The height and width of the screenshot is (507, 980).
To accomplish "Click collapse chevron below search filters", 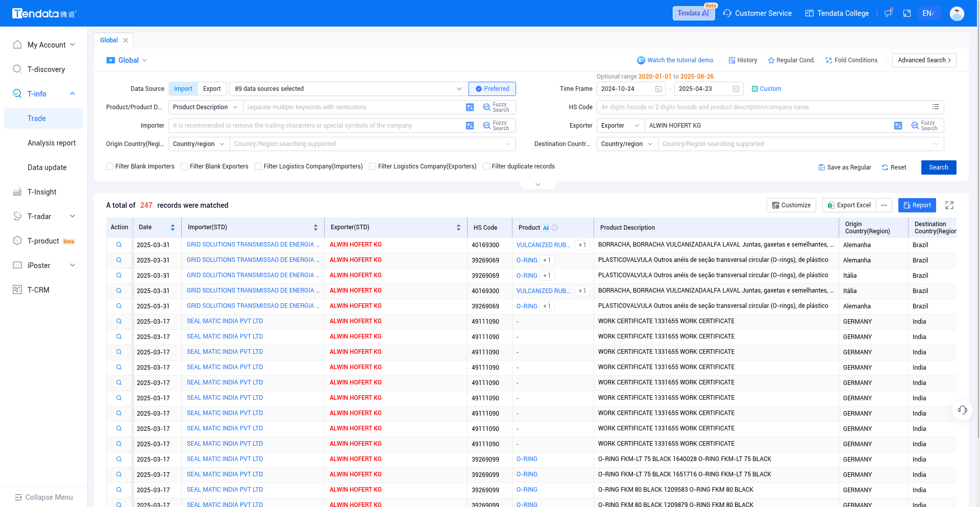I will pyautogui.click(x=538, y=184).
